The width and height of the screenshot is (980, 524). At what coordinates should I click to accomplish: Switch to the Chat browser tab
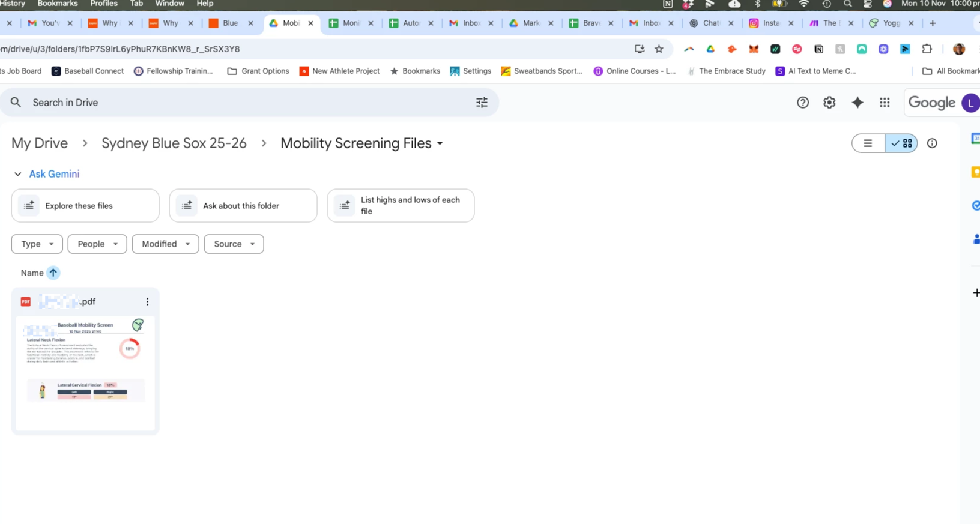point(710,23)
